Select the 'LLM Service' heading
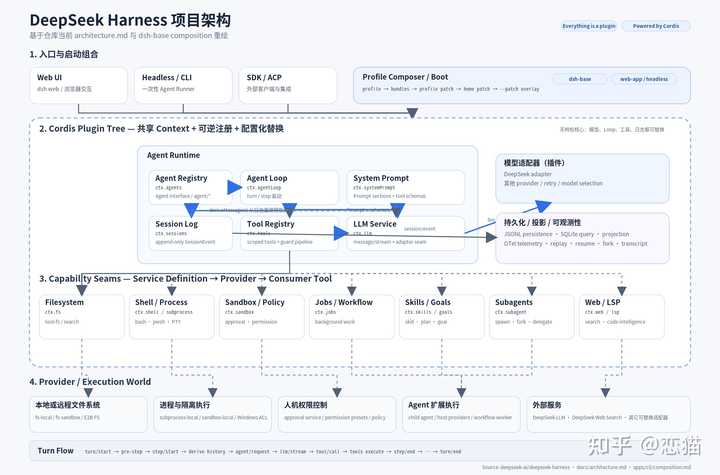This screenshot has height=475, width=720. [x=375, y=224]
